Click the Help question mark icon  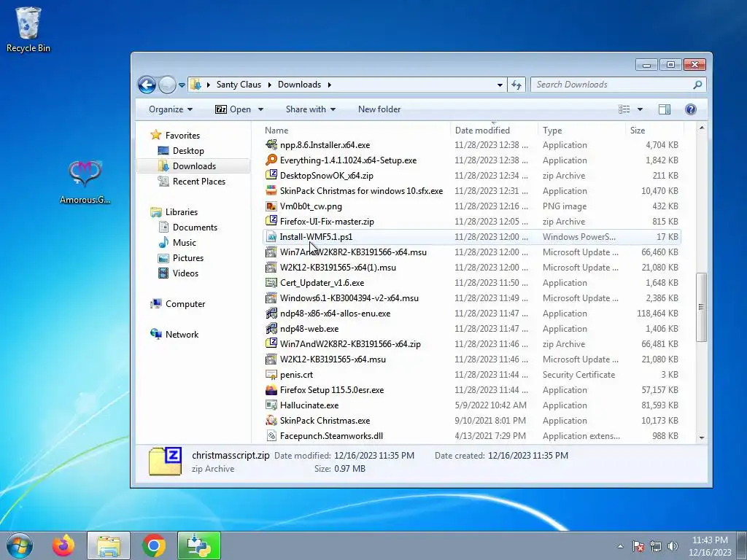690,109
